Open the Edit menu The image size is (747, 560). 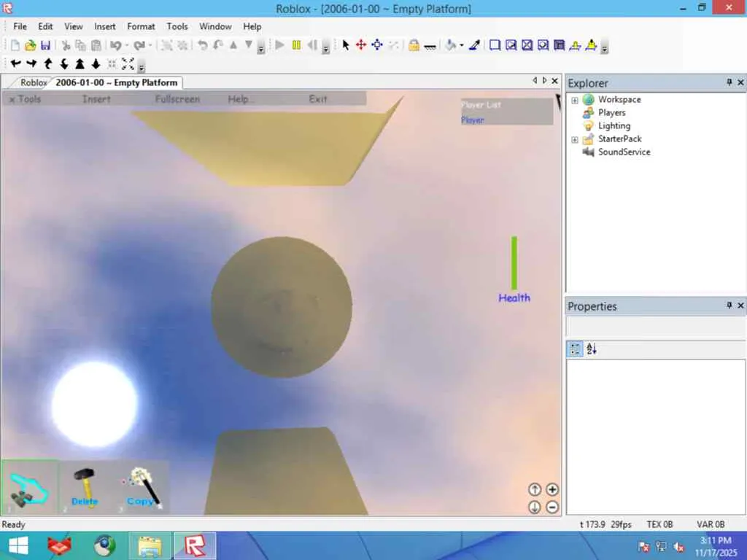point(45,27)
